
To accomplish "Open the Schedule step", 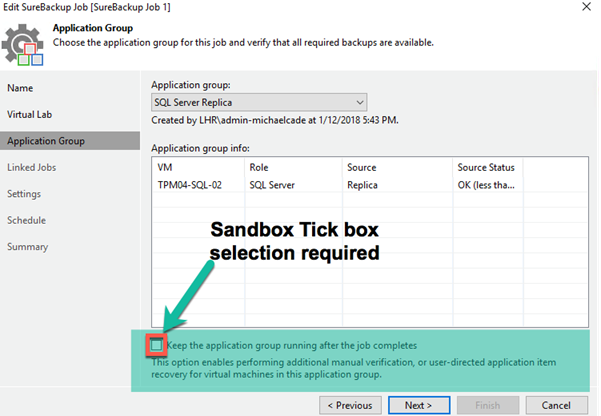I will 26,220.
